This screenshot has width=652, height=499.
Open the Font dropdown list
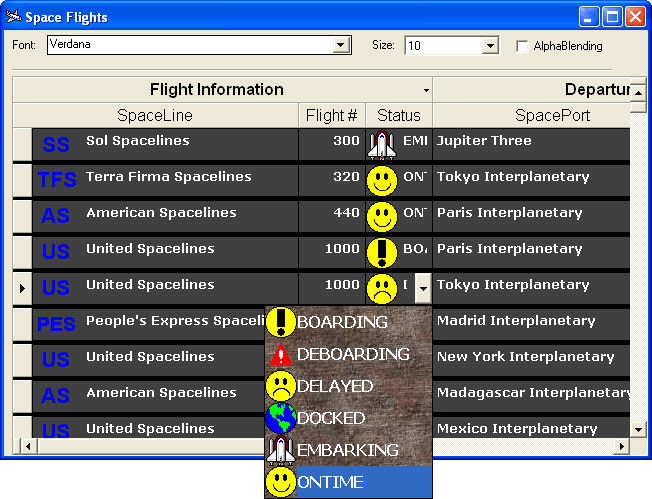341,44
